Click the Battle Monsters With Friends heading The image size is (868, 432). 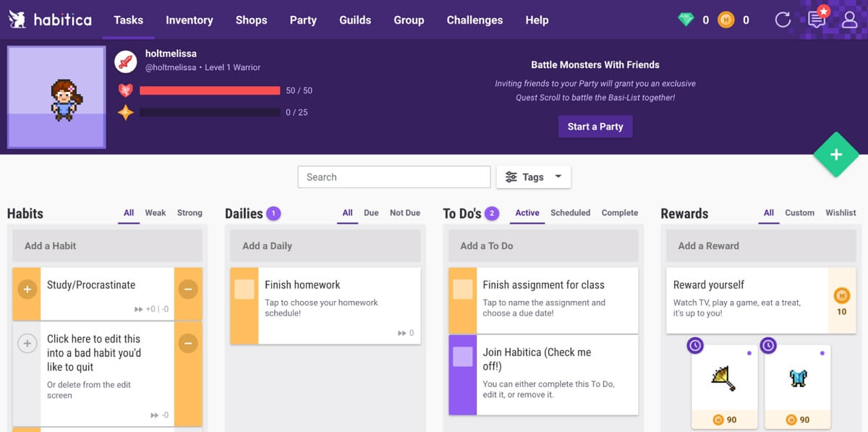(x=595, y=65)
